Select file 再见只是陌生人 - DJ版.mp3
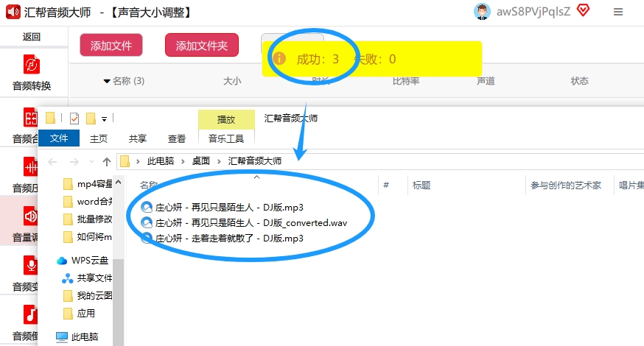The image size is (644, 346). [223, 208]
